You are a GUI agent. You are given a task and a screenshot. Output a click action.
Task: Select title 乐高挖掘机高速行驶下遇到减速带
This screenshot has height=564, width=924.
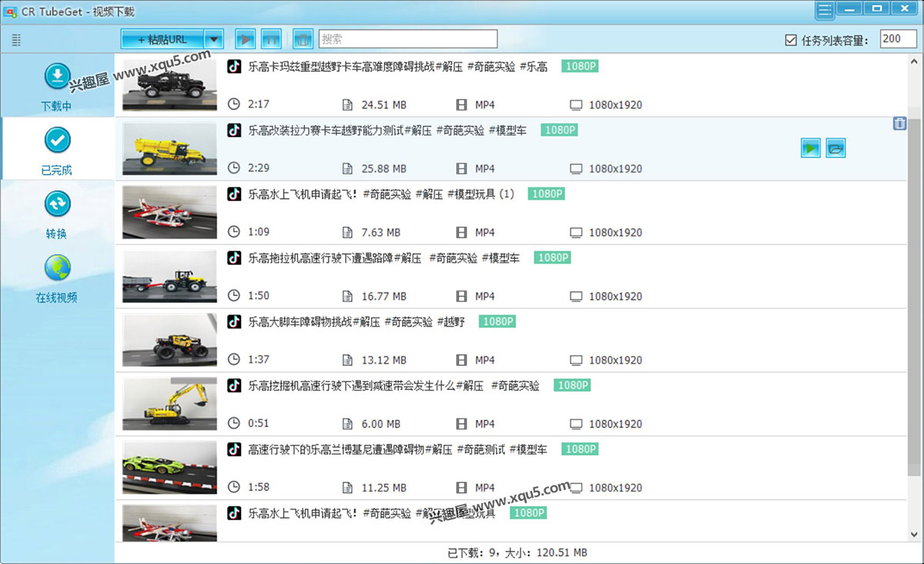point(393,385)
